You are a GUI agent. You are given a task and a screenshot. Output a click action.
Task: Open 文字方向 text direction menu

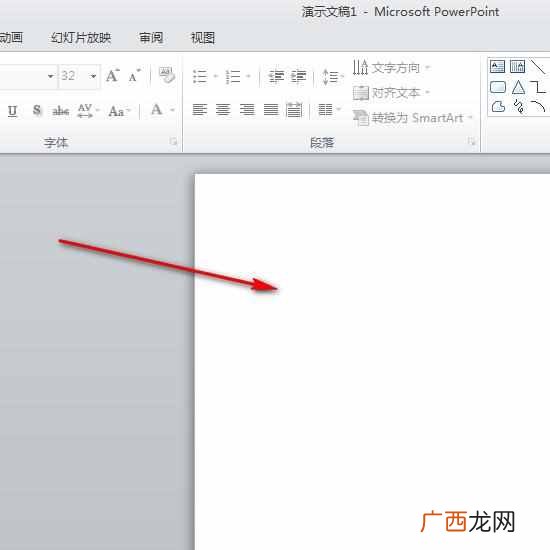(391, 67)
